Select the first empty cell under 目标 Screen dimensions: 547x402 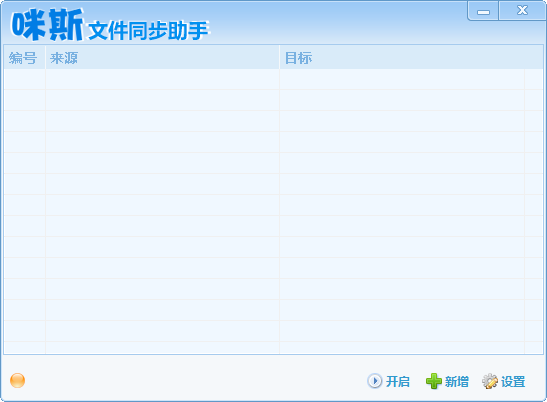point(402,80)
